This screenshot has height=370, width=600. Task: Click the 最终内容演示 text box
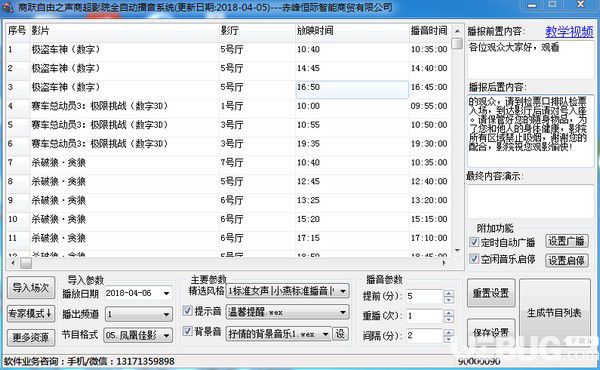530,202
